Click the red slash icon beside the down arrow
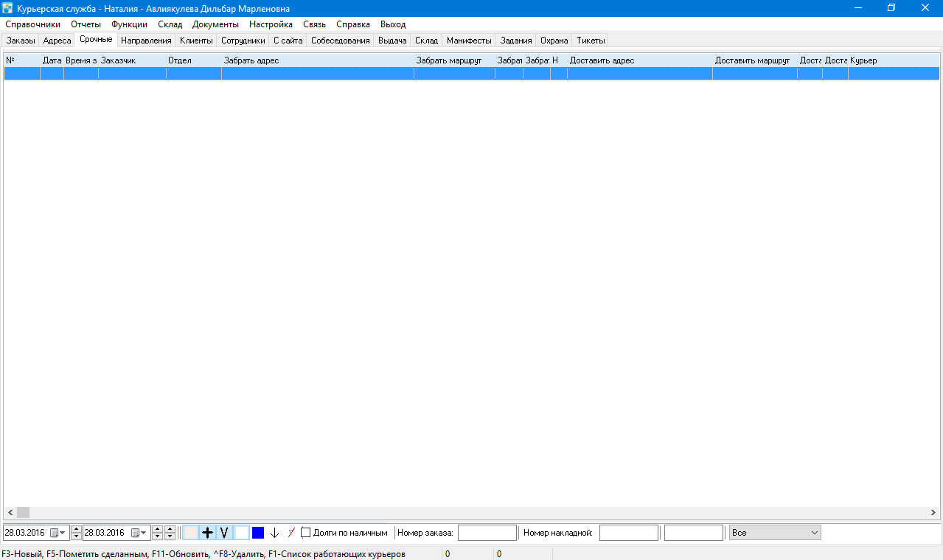Image resolution: width=943 pixels, height=560 pixels. point(290,533)
